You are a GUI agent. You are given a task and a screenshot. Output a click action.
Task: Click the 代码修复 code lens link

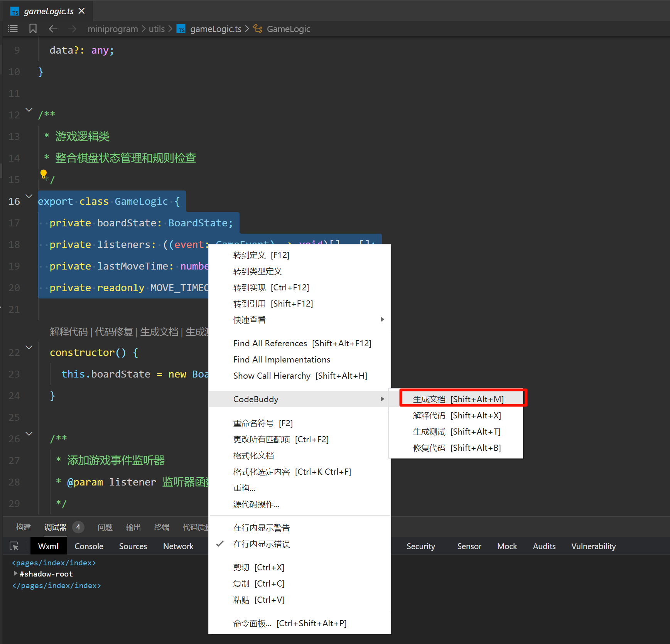coord(114,332)
